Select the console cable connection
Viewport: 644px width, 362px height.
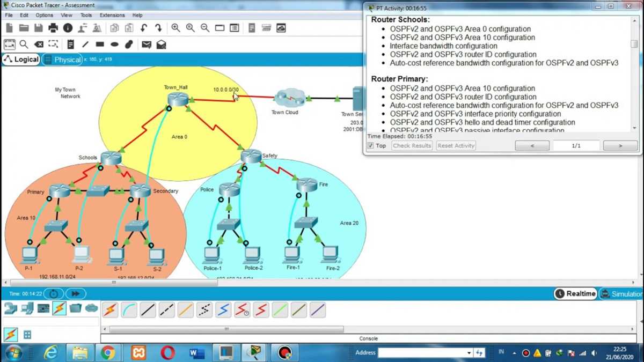(x=129, y=310)
